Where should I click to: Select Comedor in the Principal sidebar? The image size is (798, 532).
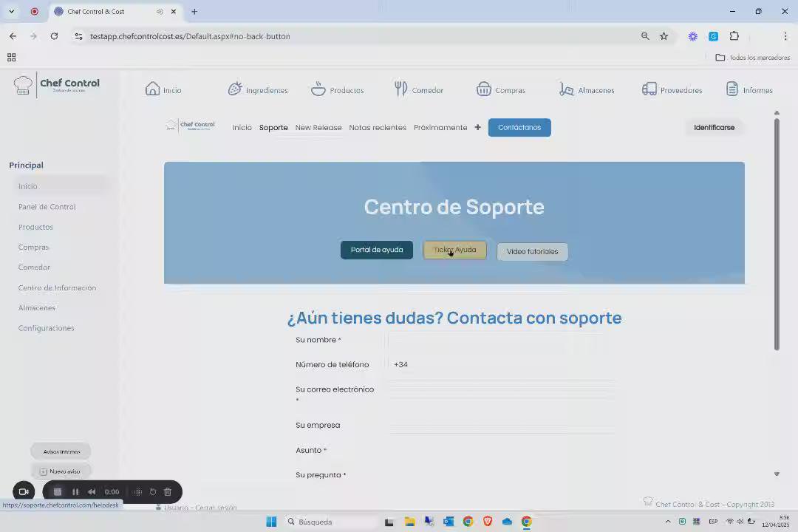tap(34, 267)
